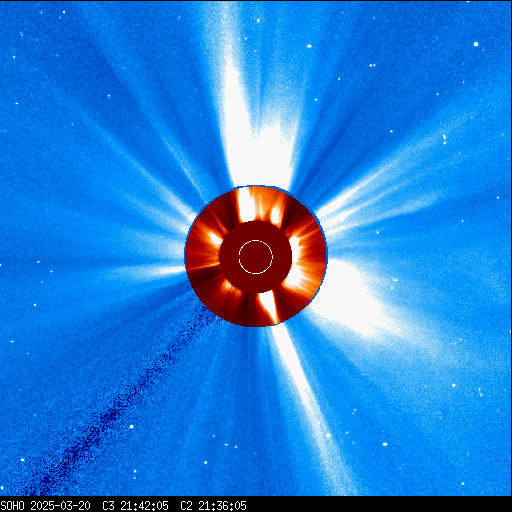Click the bright star near the pylon shadow
The image size is (512, 512).
pos(131,426)
